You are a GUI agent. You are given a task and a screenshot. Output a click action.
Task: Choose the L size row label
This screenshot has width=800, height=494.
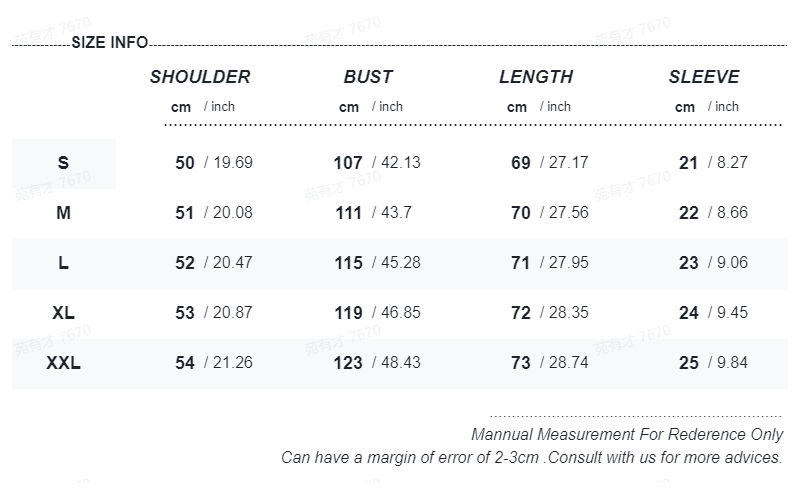pyautogui.click(x=63, y=263)
